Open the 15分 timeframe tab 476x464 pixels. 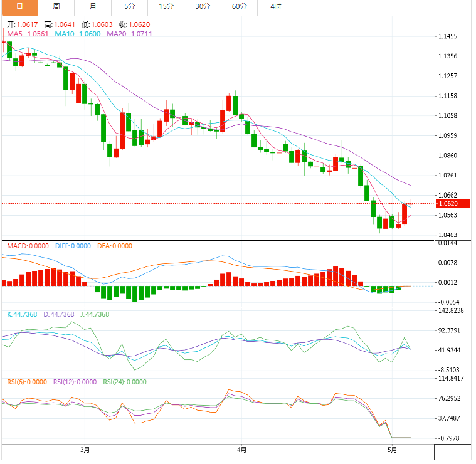pos(166,8)
